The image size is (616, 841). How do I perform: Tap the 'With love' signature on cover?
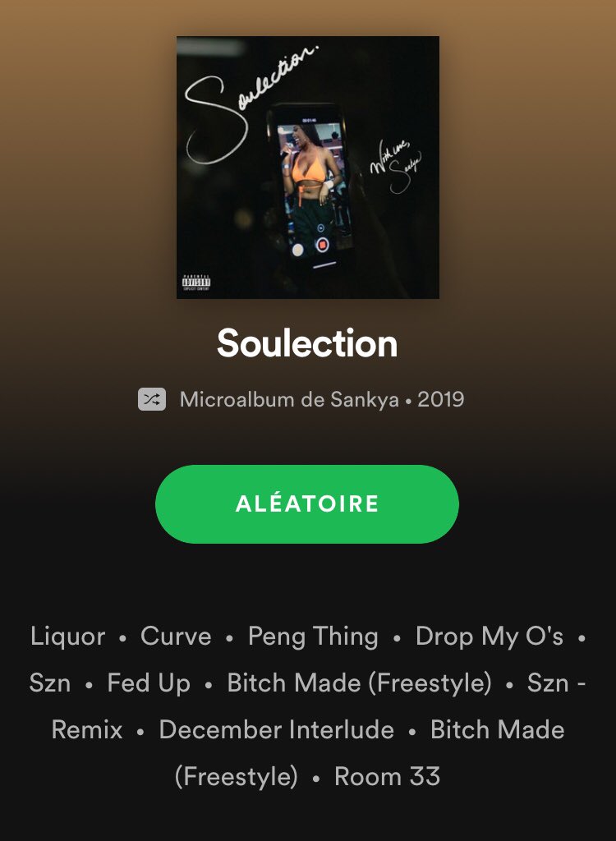[x=396, y=165]
